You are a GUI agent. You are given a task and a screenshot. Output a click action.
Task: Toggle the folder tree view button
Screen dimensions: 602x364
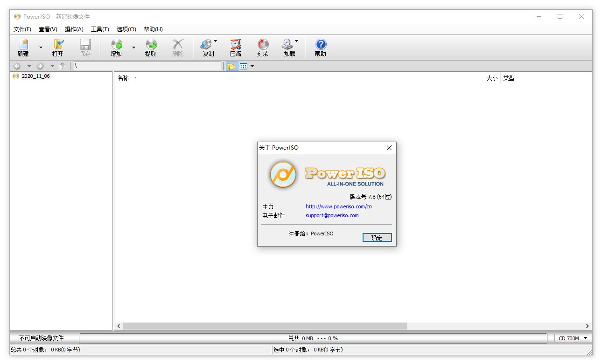[x=231, y=66]
